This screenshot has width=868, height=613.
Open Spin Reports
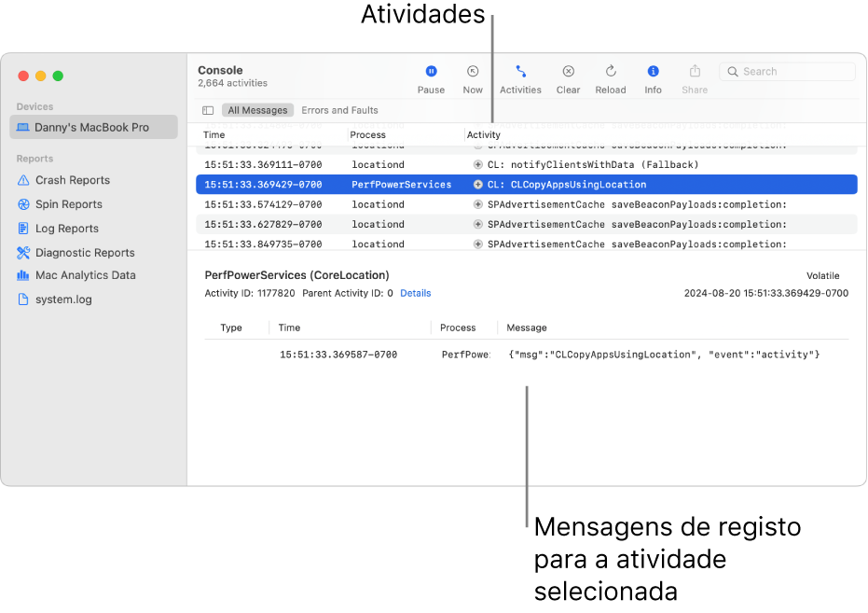[69, 204]
